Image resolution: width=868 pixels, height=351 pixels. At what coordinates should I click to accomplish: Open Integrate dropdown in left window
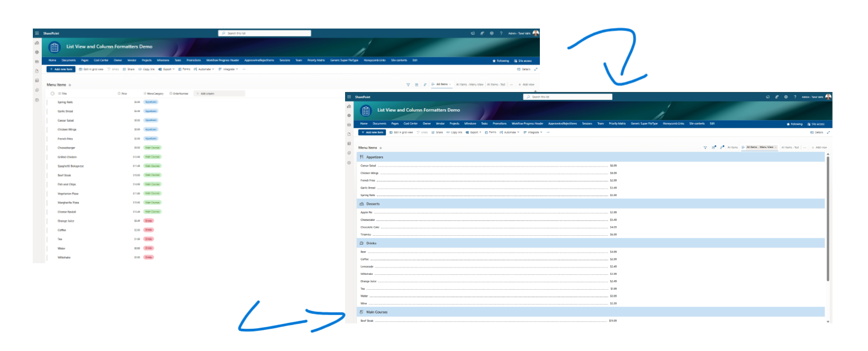[229, 69]
